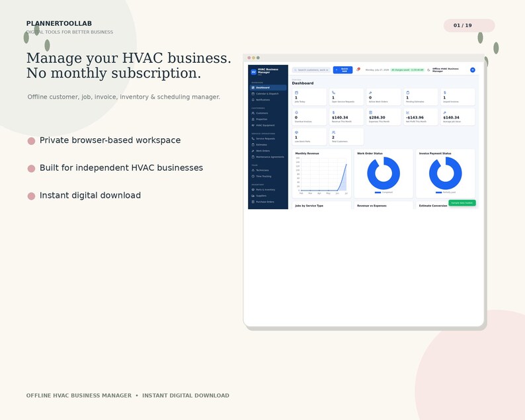Click the Jobs by Service Type heading

[309, 206]
